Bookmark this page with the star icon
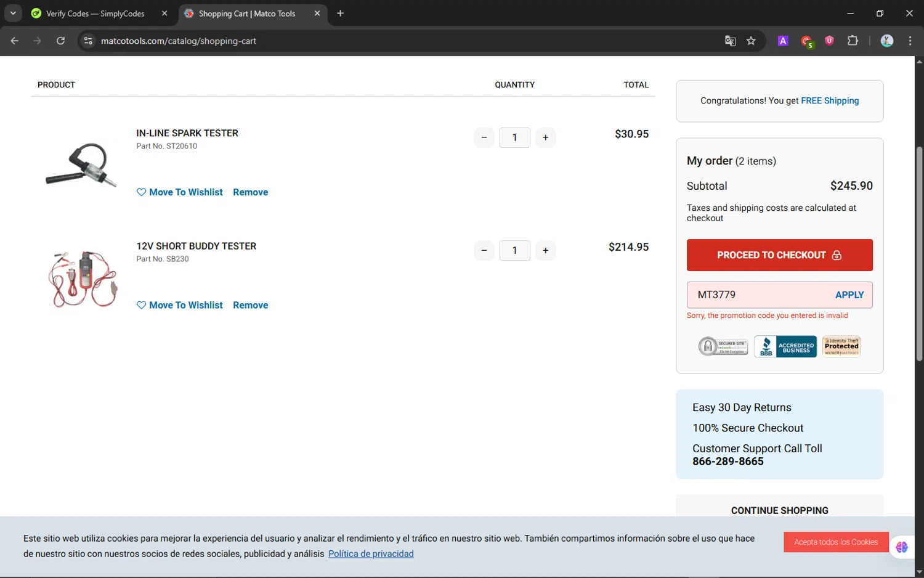 [751, 41]
